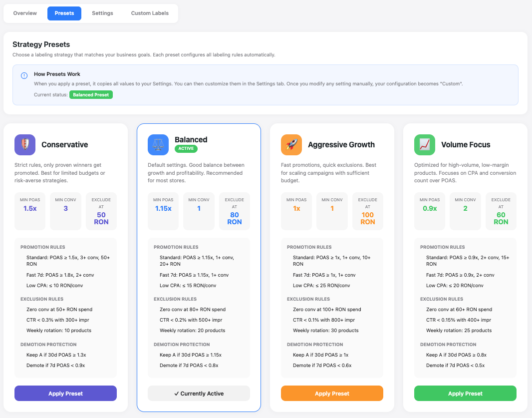This screenshot has height=418, width=532.
Task: Click the Balanced Preset status badge
Action: click(91, 94)
